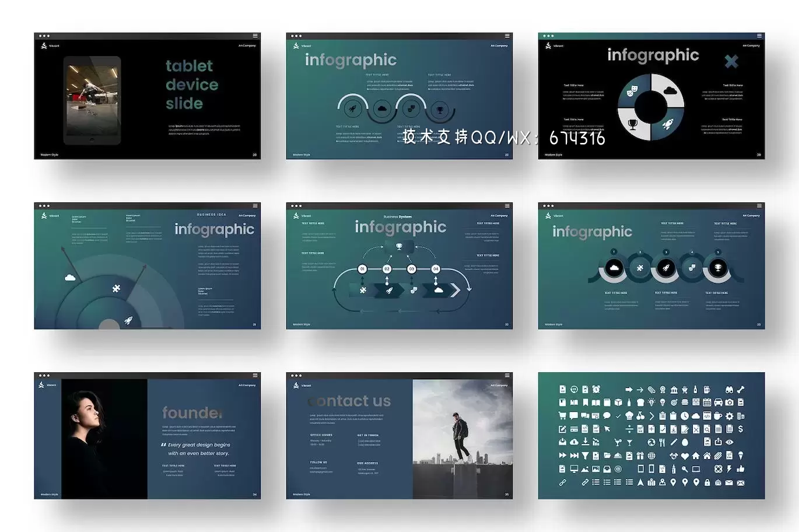Image resolution: width=799 pixels, height=532 pixels.
Task: Select the eye icon in icon grid
Action: point(729,442)
